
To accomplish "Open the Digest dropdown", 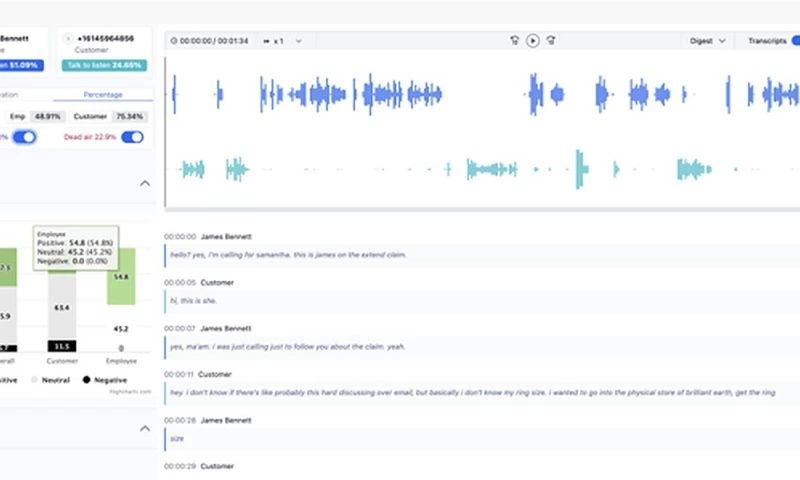I will [707, 41].
